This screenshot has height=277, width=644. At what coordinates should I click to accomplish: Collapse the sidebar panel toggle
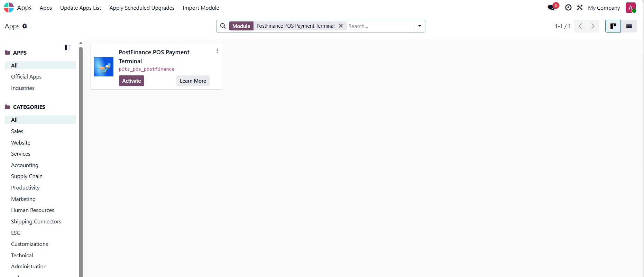coord(67,48)
